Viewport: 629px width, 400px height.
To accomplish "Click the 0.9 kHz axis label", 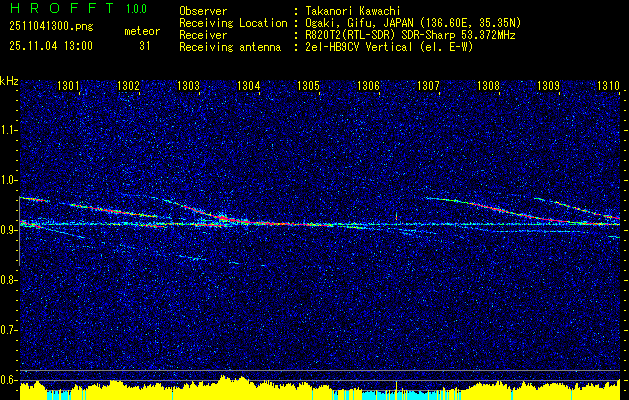I will (x=8, y=230).
